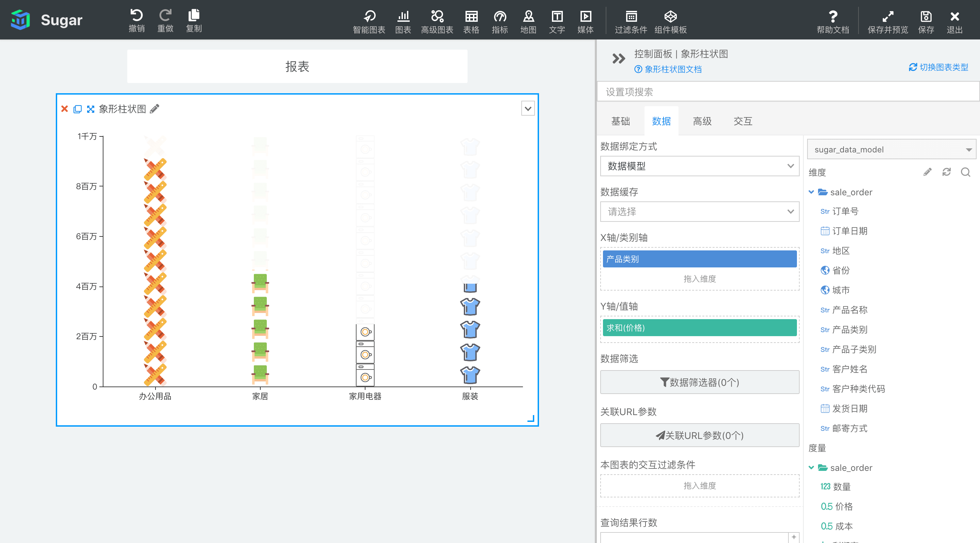Click the 设置项搜索 search field
The image size is (980, 543).
788,92
